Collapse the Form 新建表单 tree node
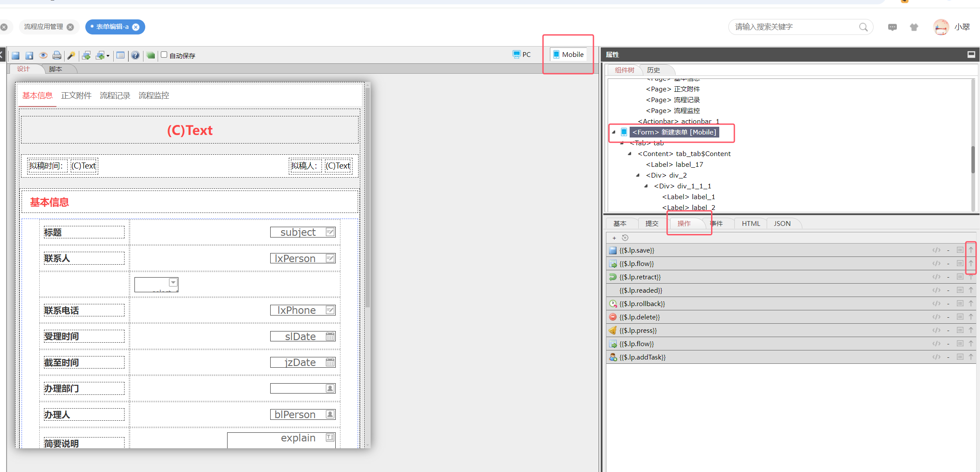 pos(614,132)
